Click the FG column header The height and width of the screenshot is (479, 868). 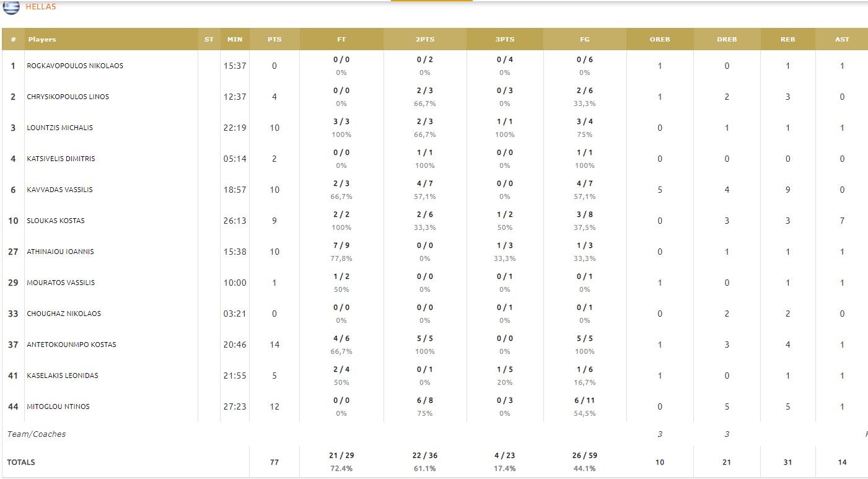pos(585,39)
